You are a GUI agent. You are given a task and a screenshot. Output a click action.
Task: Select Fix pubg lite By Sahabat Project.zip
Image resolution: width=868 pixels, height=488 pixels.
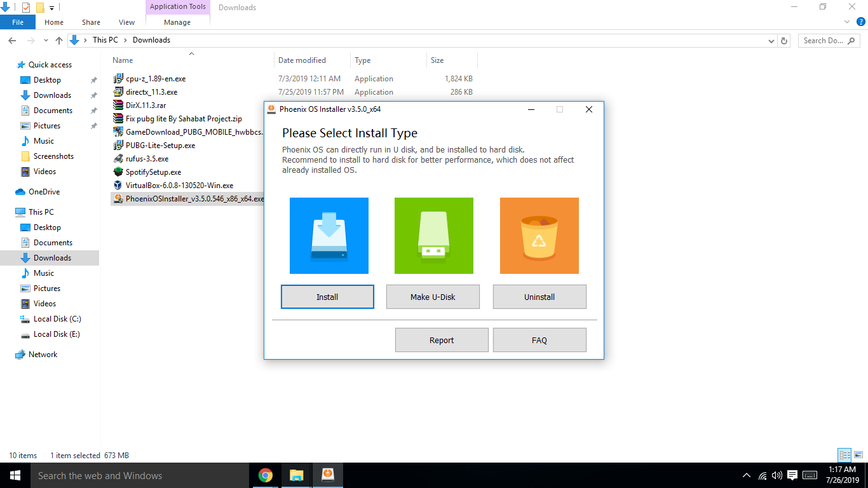click(x=184, y=119)
